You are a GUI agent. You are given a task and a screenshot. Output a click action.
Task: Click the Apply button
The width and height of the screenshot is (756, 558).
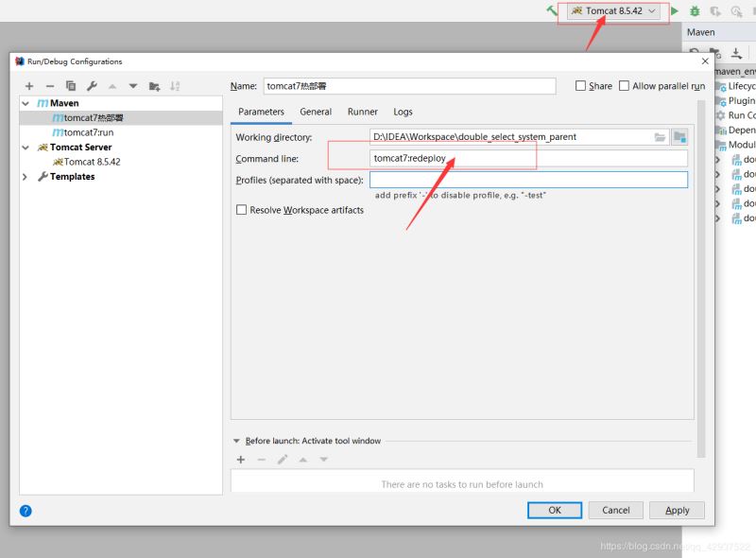click(677, 510)
